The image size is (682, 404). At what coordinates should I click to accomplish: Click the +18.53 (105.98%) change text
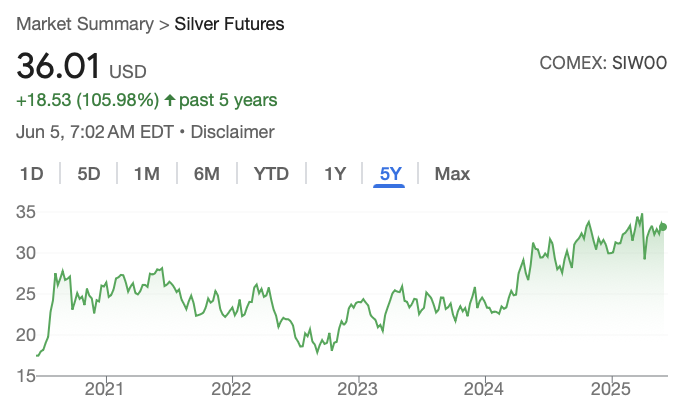click(x=88, y=100)
